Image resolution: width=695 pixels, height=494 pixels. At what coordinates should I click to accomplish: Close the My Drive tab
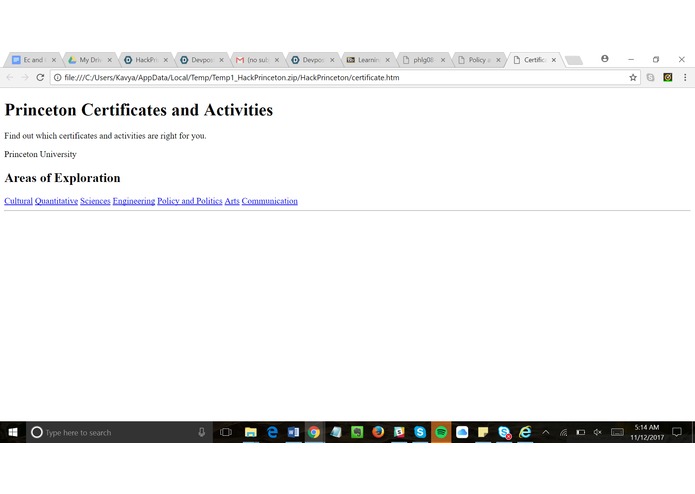tap(109, 60)
